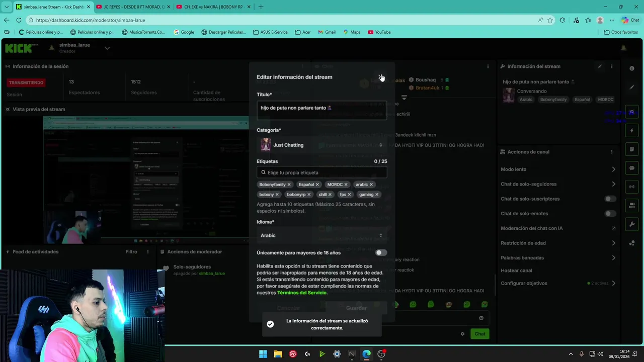Expand Configurar objetivos
This screenshot has width=644, height=362.
click(x=613, y=283)
